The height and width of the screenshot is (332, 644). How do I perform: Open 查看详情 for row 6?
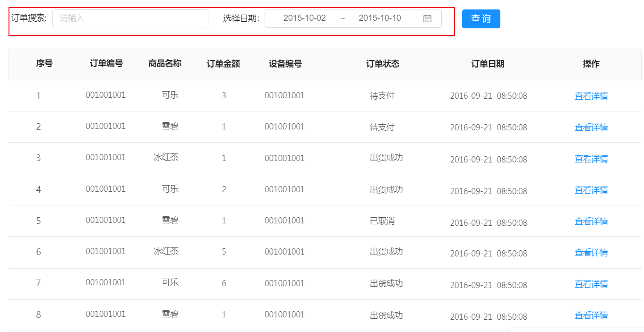point(591,253)
